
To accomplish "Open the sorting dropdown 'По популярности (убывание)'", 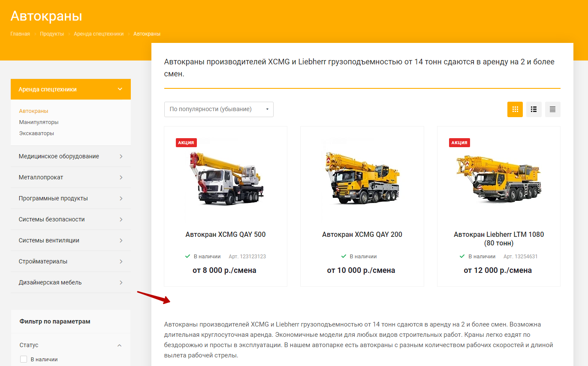I will point(219,109).
